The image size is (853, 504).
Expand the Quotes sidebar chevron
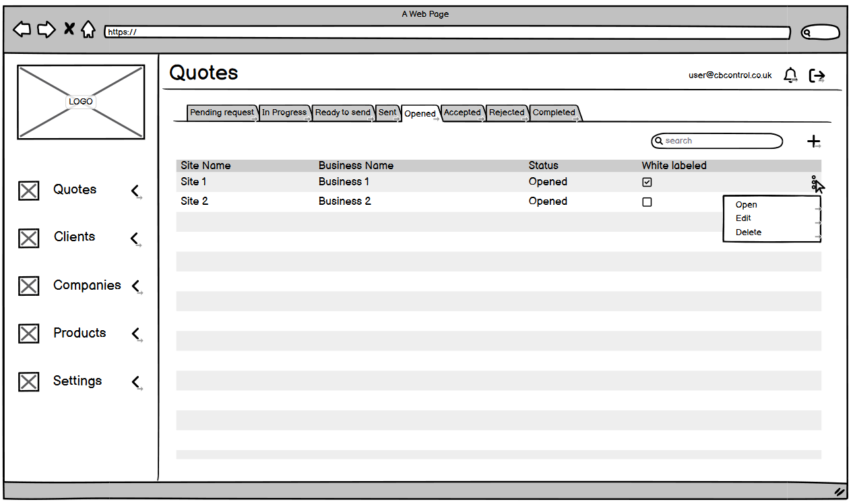[x=135, y=191]
